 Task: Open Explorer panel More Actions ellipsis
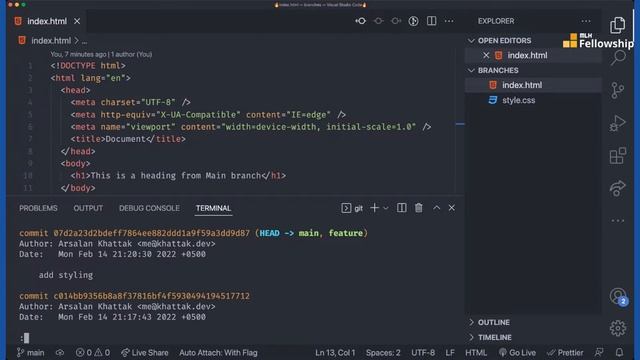586,21
